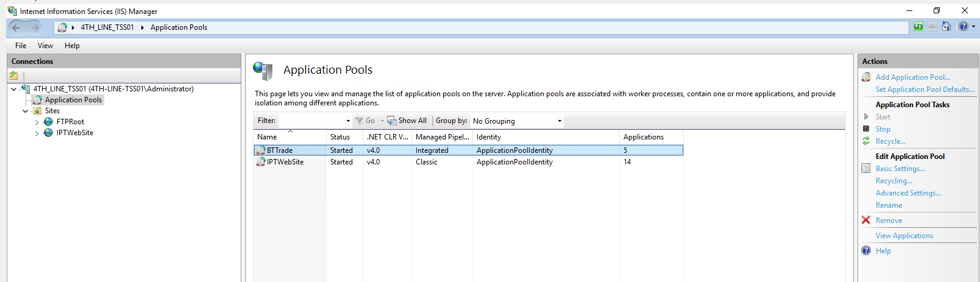Select FTPRoot in Connections tree

point(70,122)
